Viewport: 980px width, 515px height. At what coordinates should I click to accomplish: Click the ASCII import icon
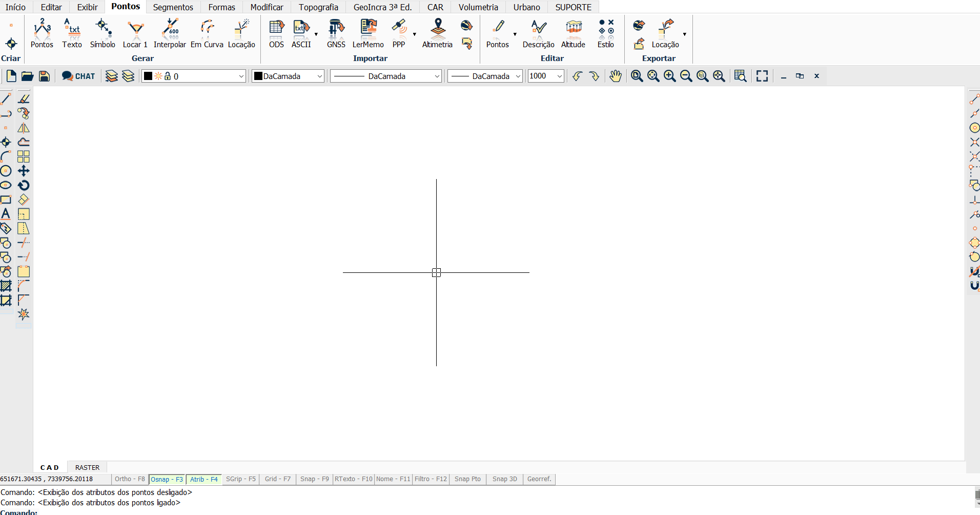[301, 29]
